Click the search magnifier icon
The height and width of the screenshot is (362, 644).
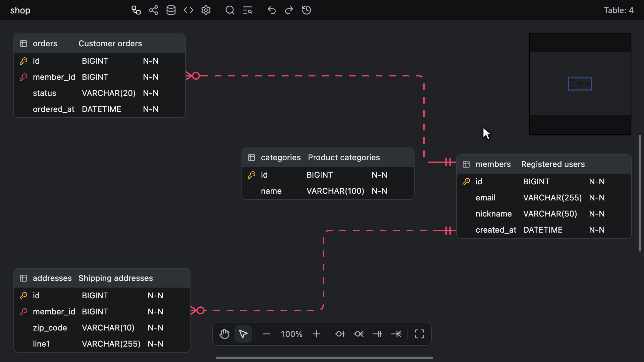click(x=230, y=10)
